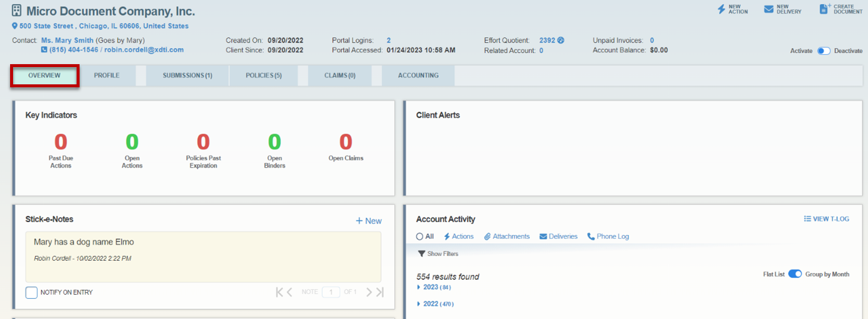868x319 pixels.
Task: Click the New Delivery envelope icon
Action: (769, 9)
